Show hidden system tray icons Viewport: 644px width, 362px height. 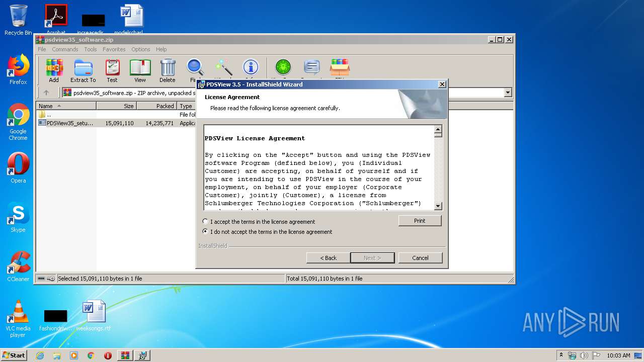click(561, 355)
